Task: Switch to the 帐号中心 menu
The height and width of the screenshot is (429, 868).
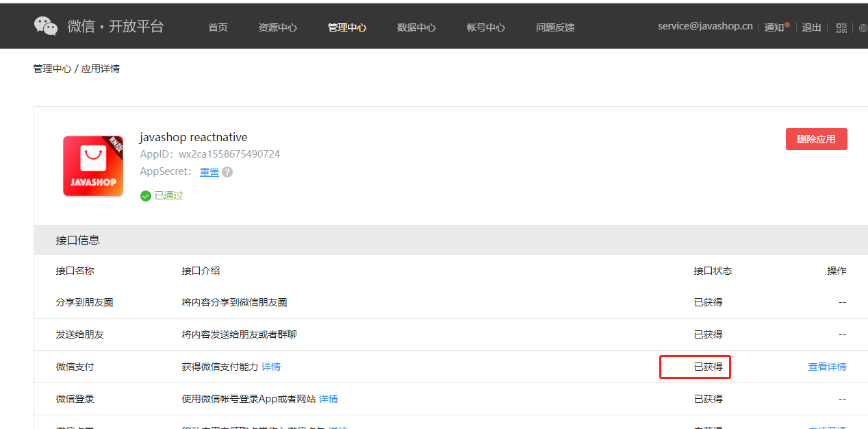Action: (x=486, y=27)
